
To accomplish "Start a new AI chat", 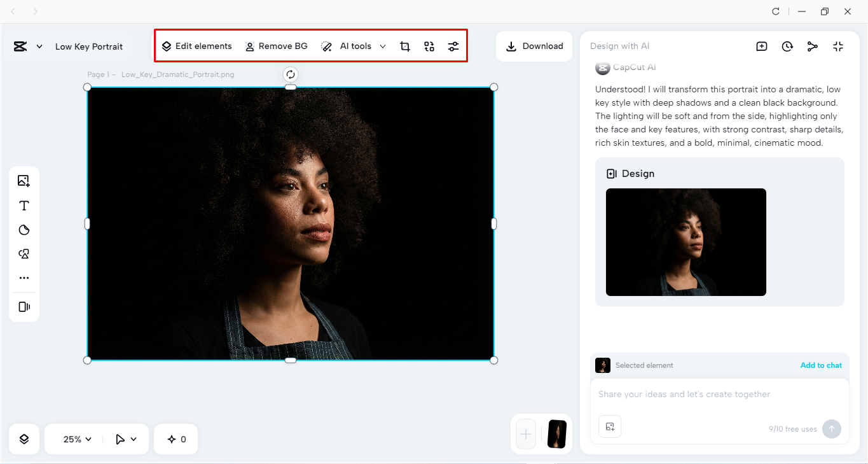I will point(762,46).
